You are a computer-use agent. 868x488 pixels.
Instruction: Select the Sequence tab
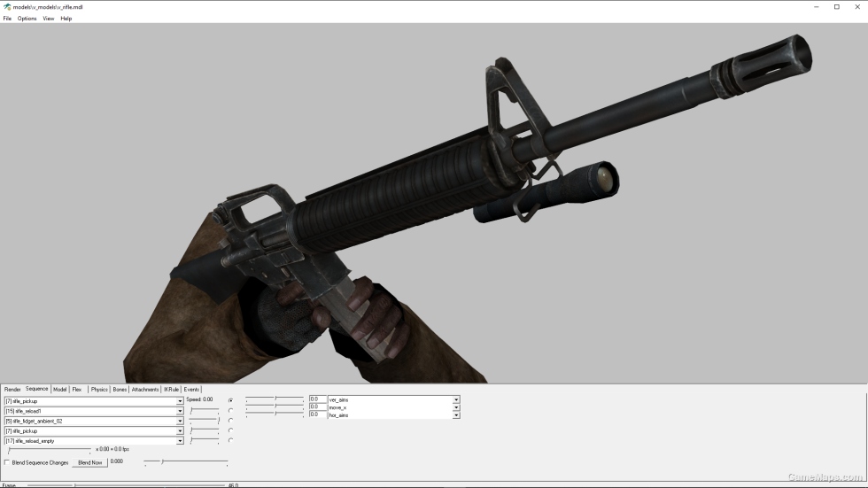click(36, 389)
